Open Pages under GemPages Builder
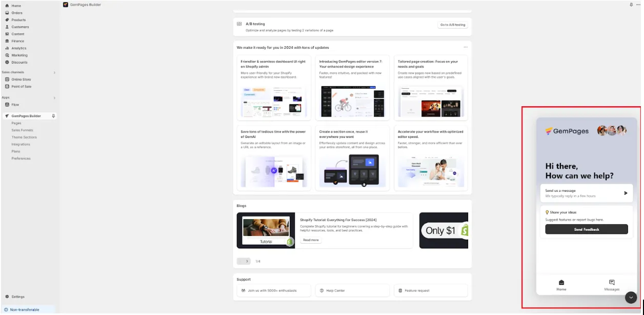644x315 pixels. pos(16,123)
